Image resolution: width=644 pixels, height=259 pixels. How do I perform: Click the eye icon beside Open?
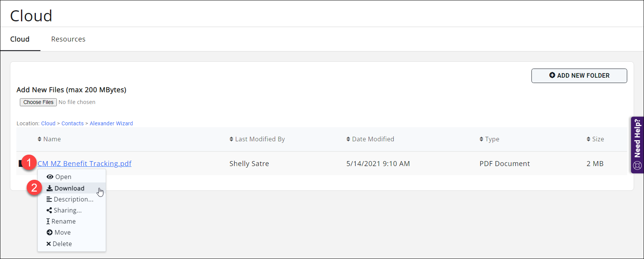tap(50, 176)
